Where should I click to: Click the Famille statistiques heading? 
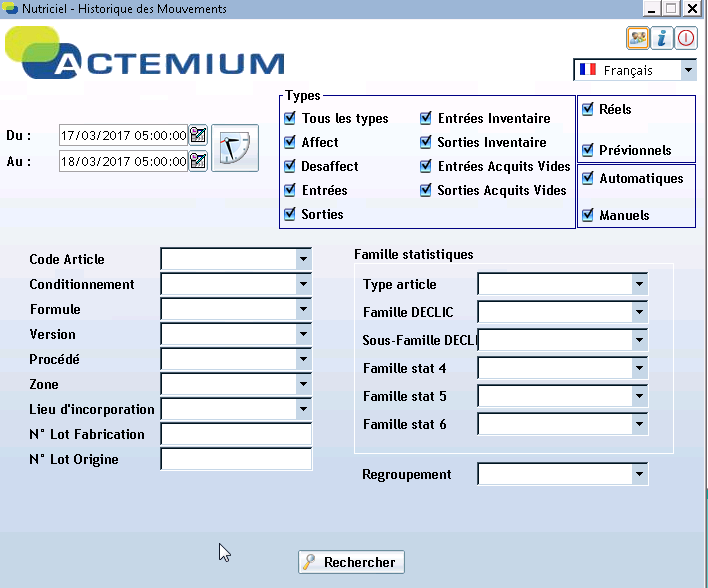coord(414,254)
